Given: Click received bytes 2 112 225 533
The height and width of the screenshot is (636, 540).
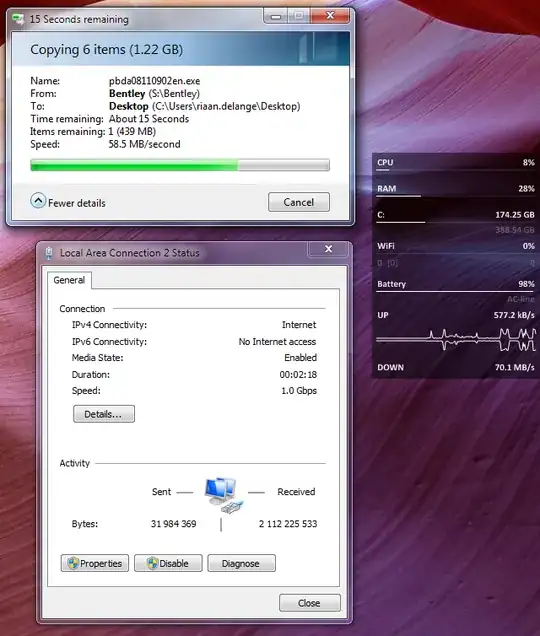Looking at the screenshot, I should click(288, 524).
